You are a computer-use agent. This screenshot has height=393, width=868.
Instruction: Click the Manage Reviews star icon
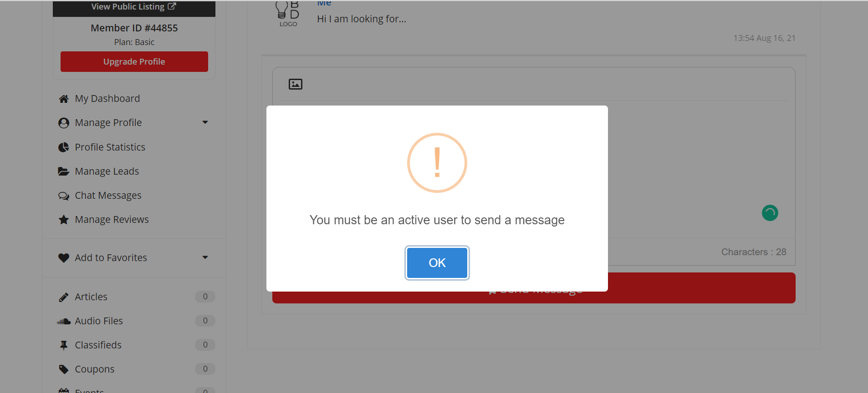click(64, 220)
